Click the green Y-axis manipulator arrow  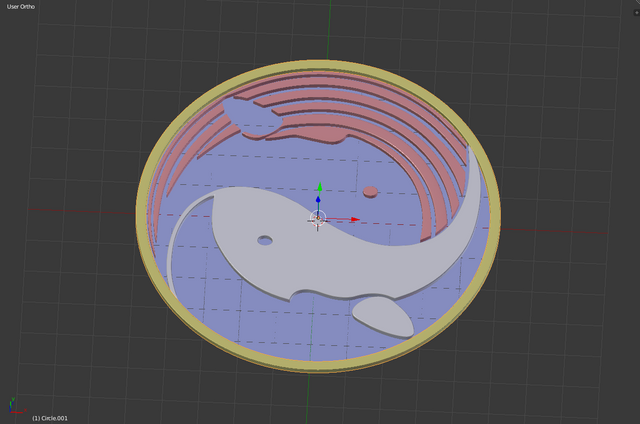tap(320, 187)
